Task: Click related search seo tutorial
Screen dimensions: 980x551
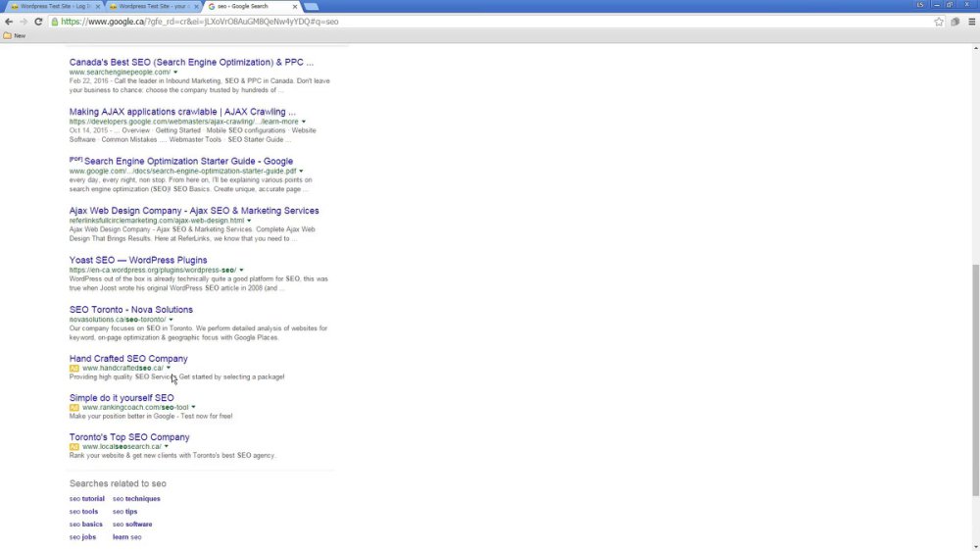Action: click(87, 498)
